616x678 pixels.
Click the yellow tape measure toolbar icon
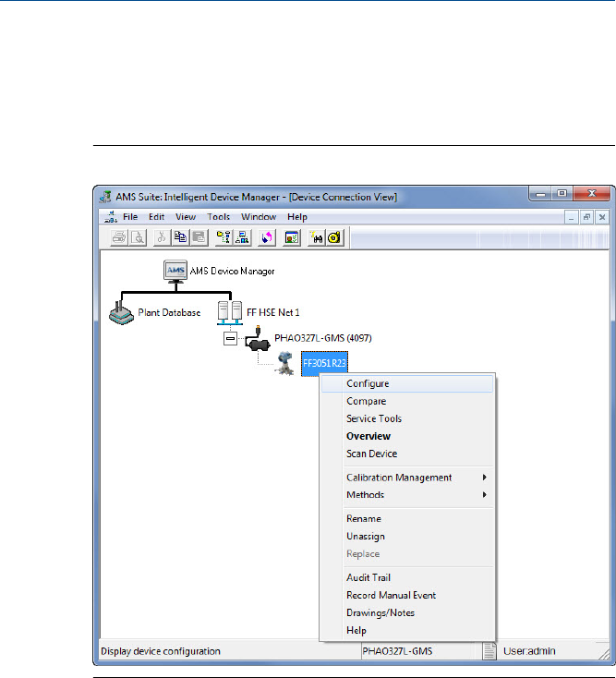click(x=334, y=237)
